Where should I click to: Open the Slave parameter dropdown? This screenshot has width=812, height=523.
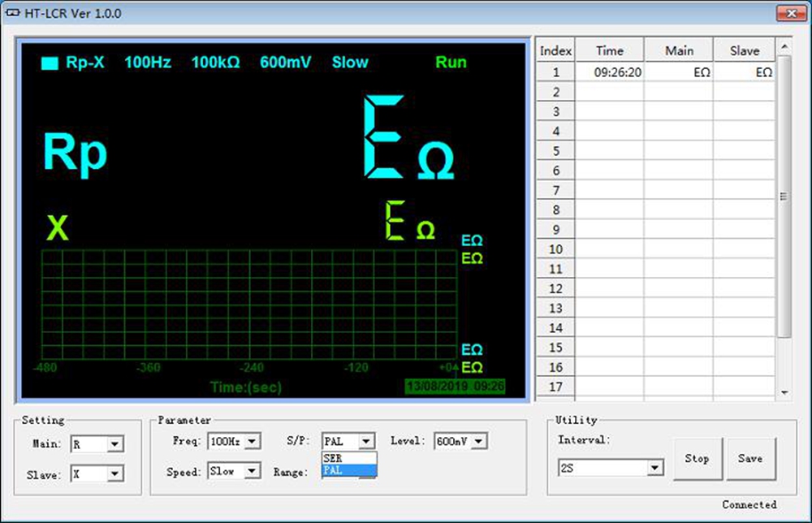114,473
